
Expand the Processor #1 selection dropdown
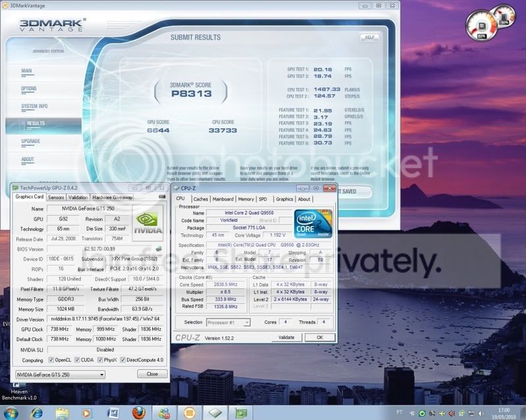coord(228,323)
